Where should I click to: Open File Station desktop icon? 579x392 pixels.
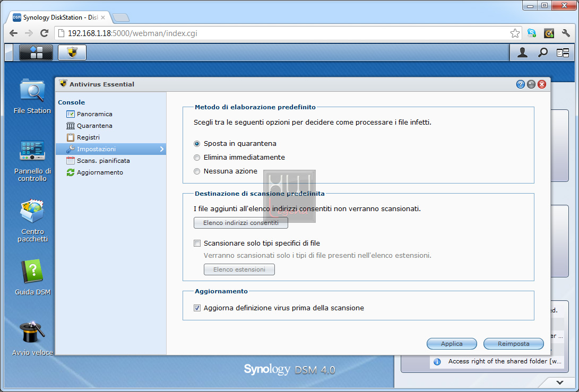pos(32,97)
